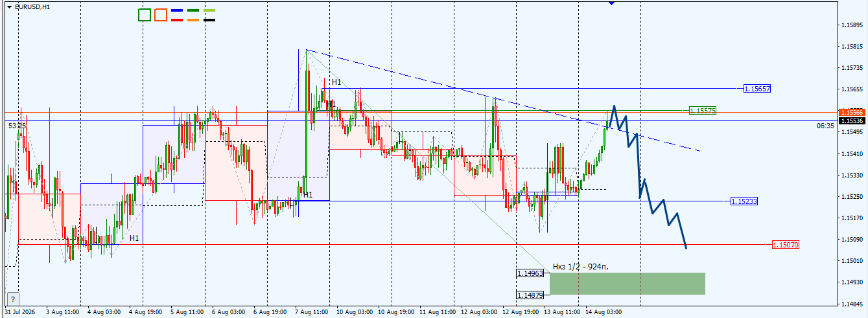
Task: Click the 1.15330 price scale value
Action: click(x=852, y=176)
